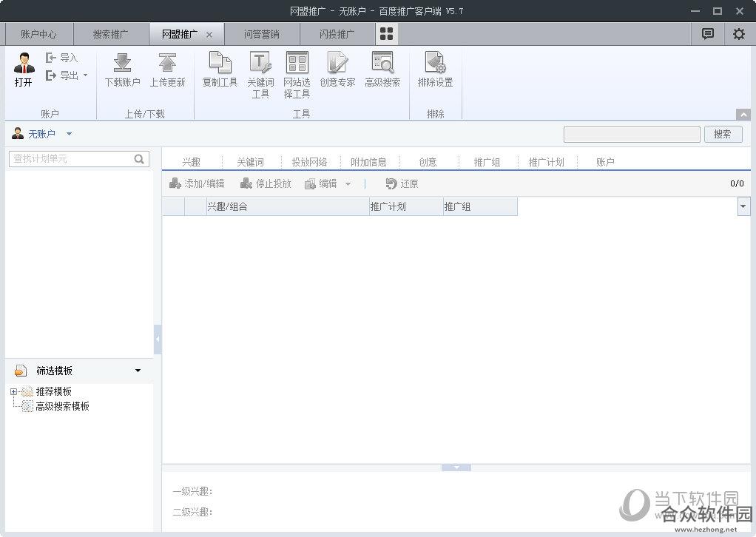Click the 还原 restore button
Image resolution: width=756 pixels, height=537 pixels.
click(x=402, y=183)
